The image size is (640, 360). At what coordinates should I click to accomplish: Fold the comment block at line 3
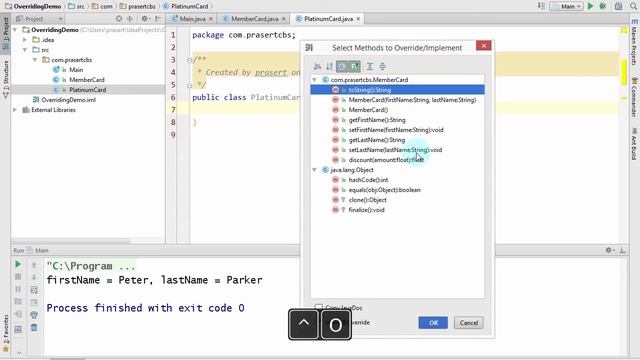click(189, 60)
